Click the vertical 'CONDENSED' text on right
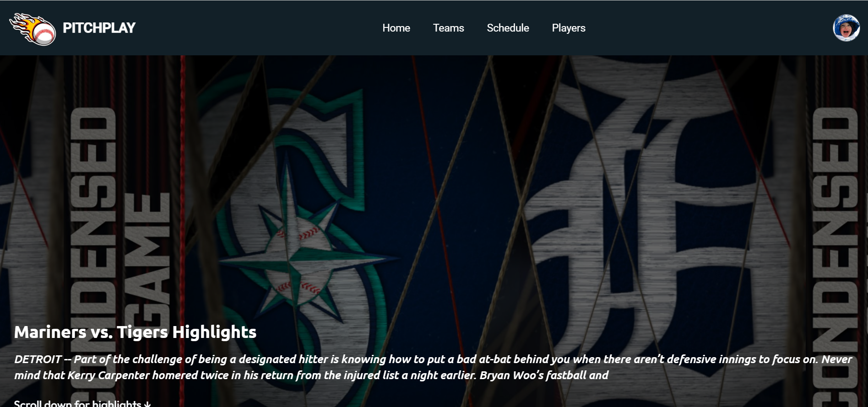868x407 pixels. 835,256
